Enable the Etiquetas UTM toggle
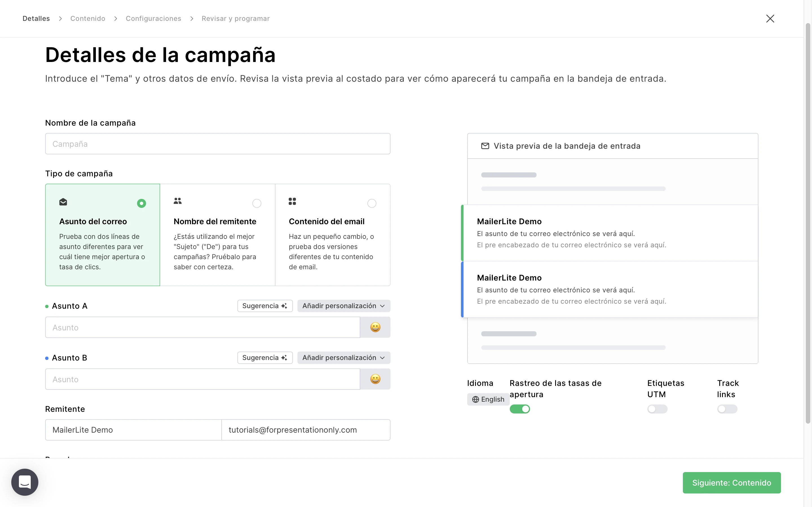Viewport: 812px width, 507px height. point(657,409)
